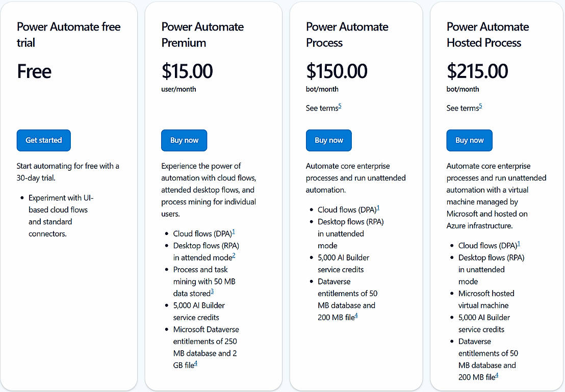
Task: Click the Power Automate Premium heading
Action: point(202,34)
